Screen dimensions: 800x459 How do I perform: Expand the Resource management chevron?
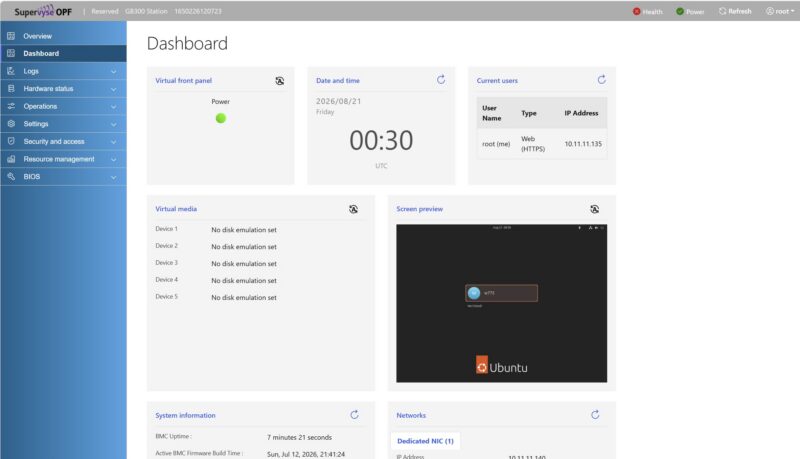coord(113,160)
